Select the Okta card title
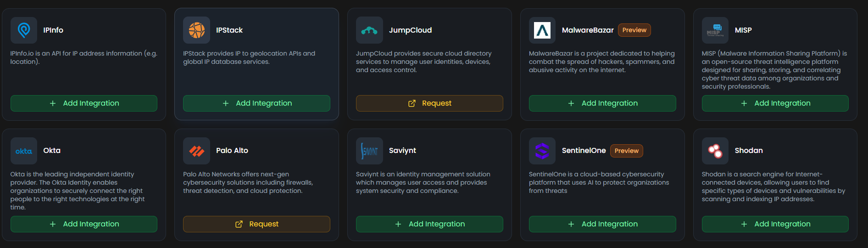 point(52,150)
